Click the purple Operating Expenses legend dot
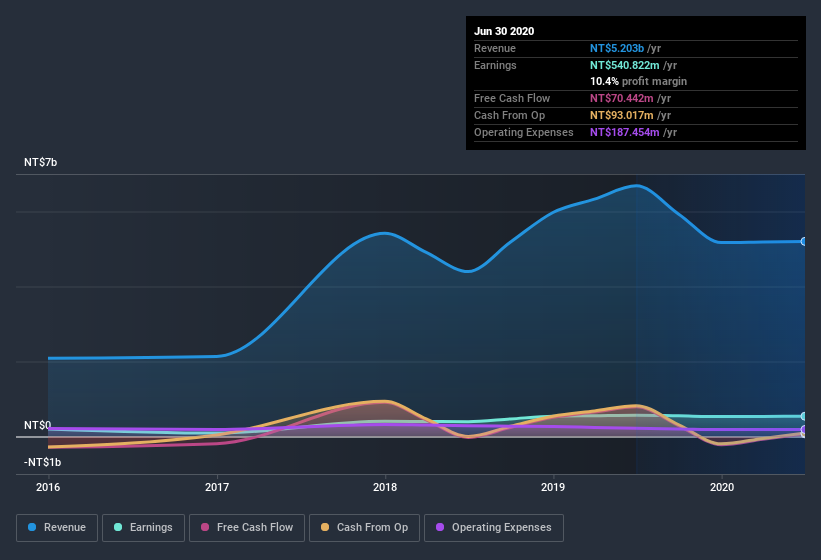821x560 pixels. [440, 527]
